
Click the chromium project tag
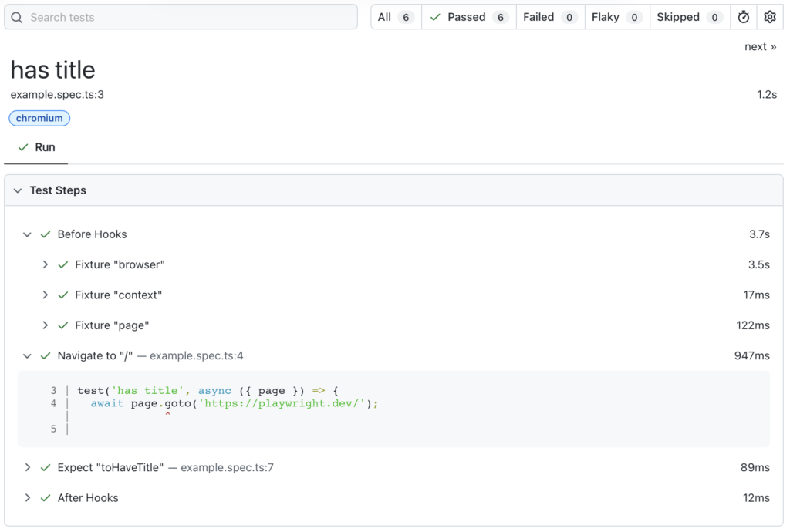(39, 119)
